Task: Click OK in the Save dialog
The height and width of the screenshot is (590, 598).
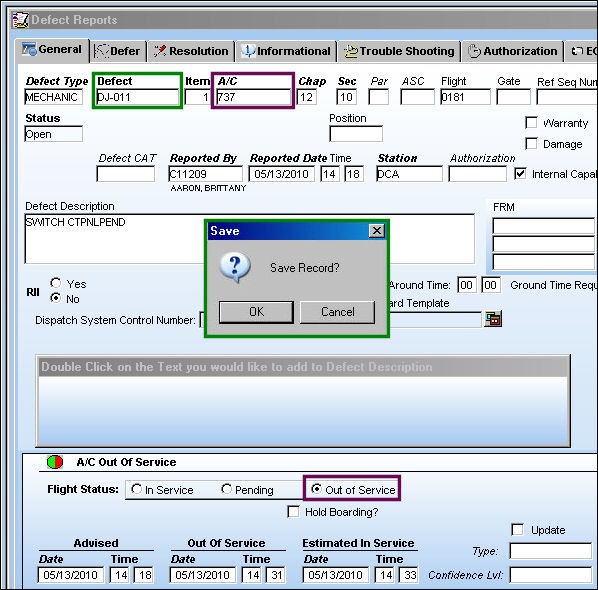Action: pos(256,312)
